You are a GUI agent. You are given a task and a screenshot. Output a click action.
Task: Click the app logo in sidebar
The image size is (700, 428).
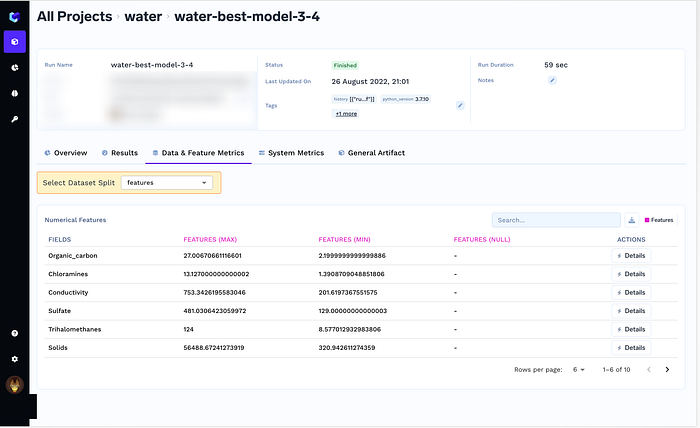[x=15, y=17]
